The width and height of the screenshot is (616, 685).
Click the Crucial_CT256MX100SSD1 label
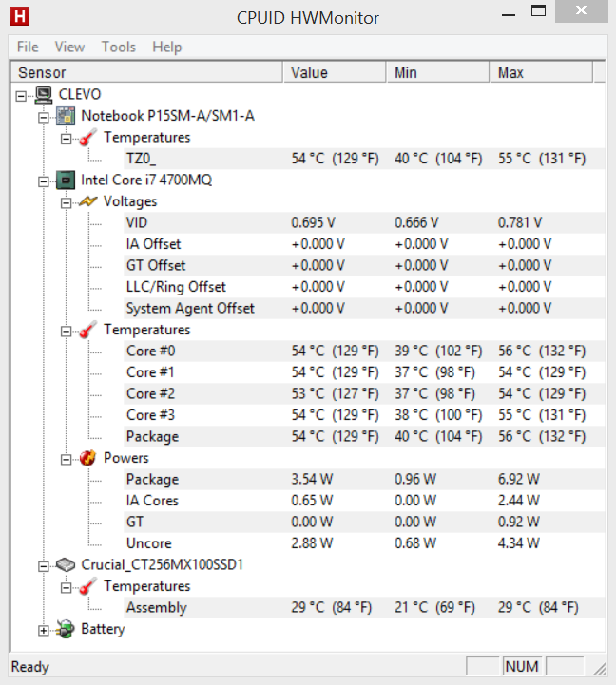(x=163, y=565)
